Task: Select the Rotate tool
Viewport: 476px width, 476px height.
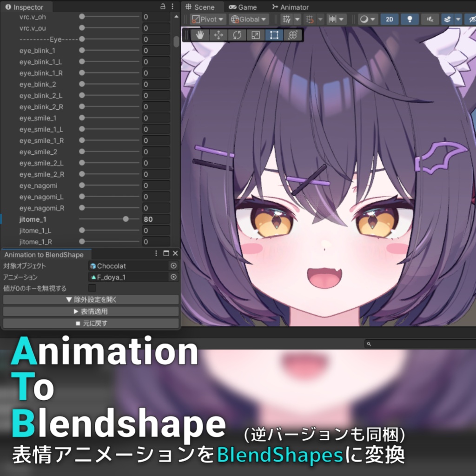Action: tap(237, 34)
